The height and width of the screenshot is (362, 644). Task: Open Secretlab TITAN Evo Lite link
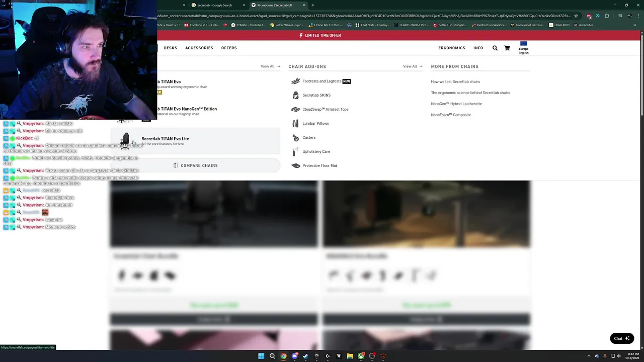pos(166,139)
